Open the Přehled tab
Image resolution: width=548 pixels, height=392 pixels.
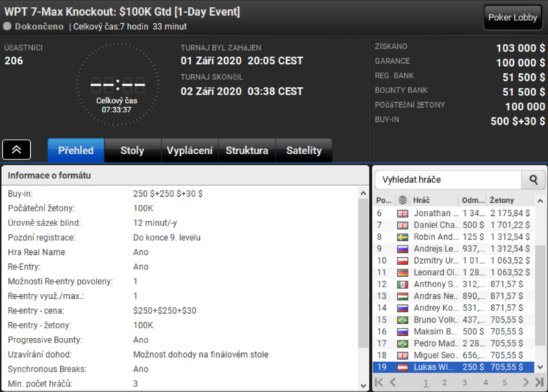coord(76,150)
